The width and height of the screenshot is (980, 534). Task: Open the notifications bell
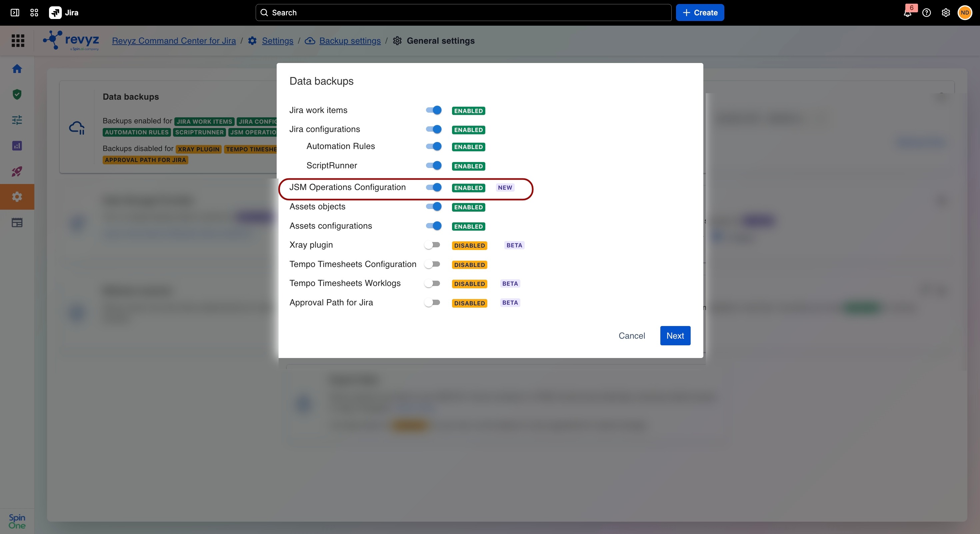click(x=908, y=13)
